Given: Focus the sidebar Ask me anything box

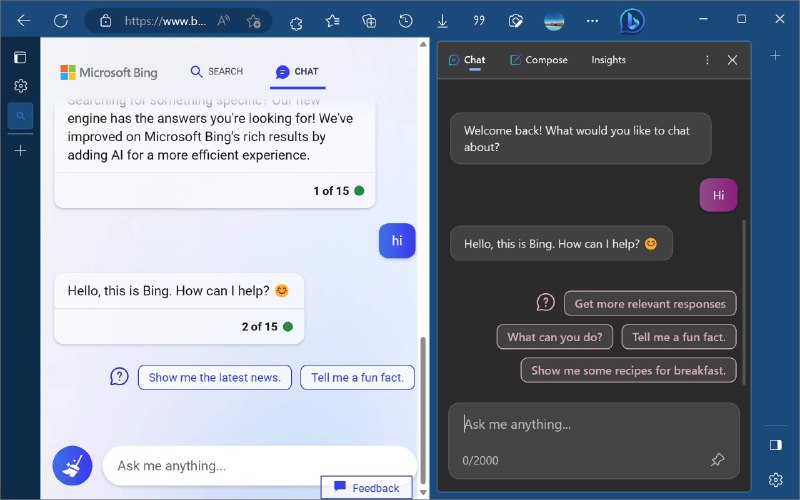Looking at the screenshot, I should [x=594, y=441].
